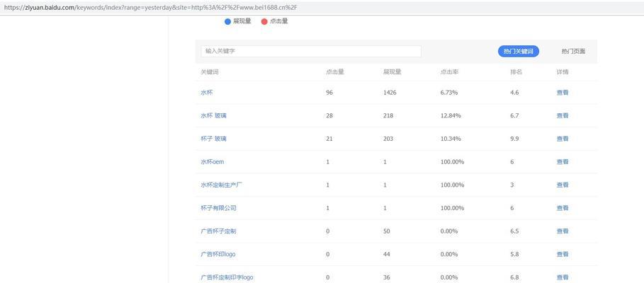Viewport: 644px width, 283px height.
Task: Switch to the 热门页面 tab
Action: pos(573,51)
